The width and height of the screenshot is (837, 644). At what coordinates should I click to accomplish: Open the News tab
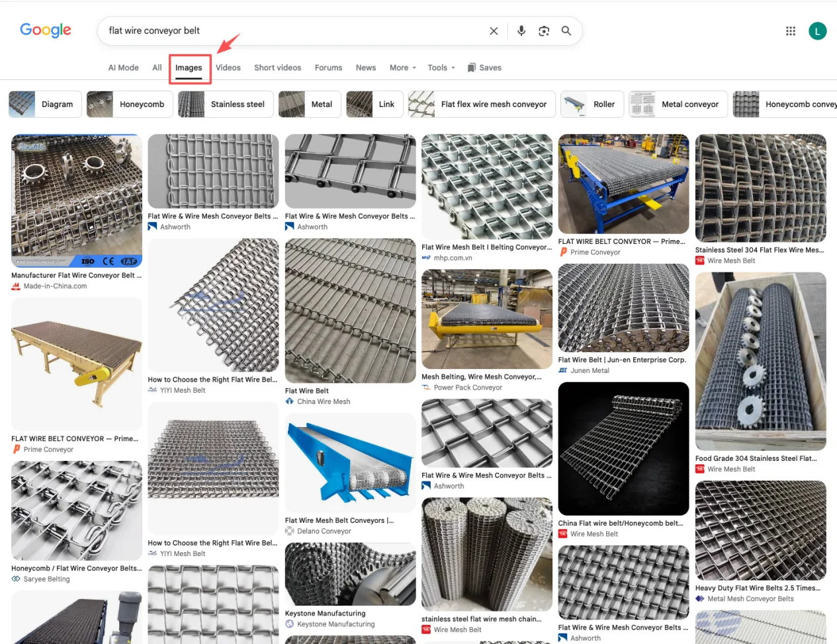[366, 67]
